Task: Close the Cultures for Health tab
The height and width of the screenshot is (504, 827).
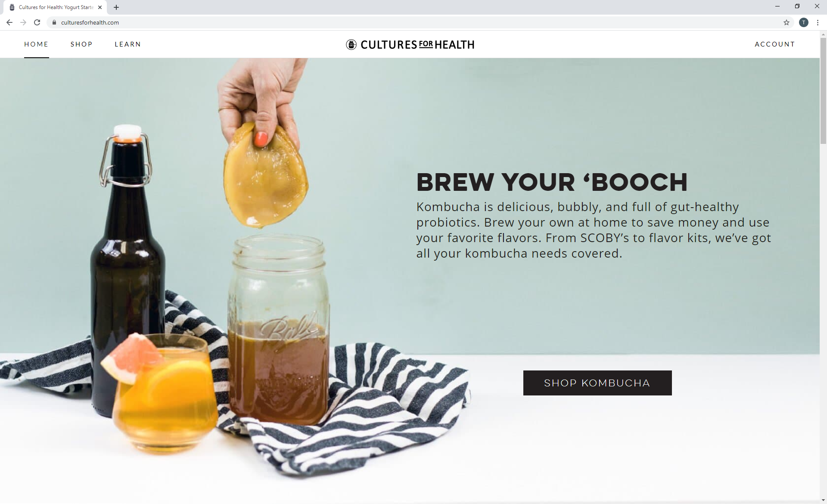Action: [100, 7]
